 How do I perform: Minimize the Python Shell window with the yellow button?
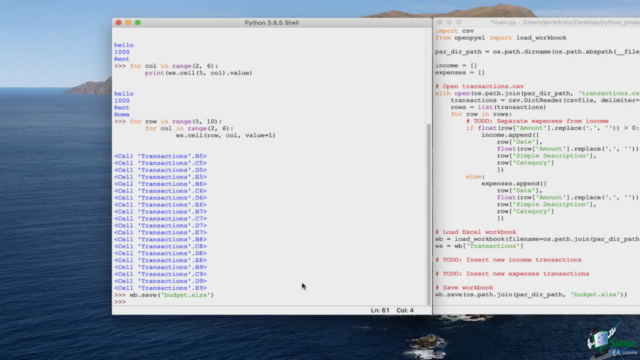[128, 22]
